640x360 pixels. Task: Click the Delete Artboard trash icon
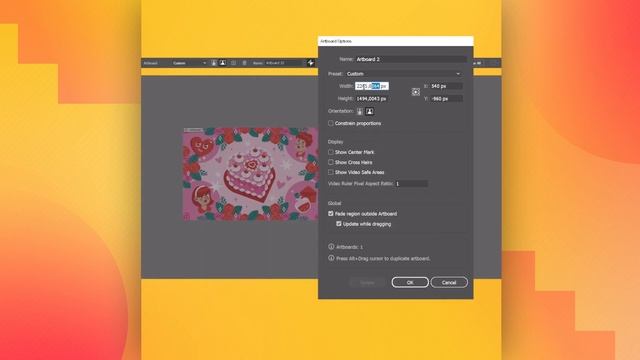(x=244, y=63)
